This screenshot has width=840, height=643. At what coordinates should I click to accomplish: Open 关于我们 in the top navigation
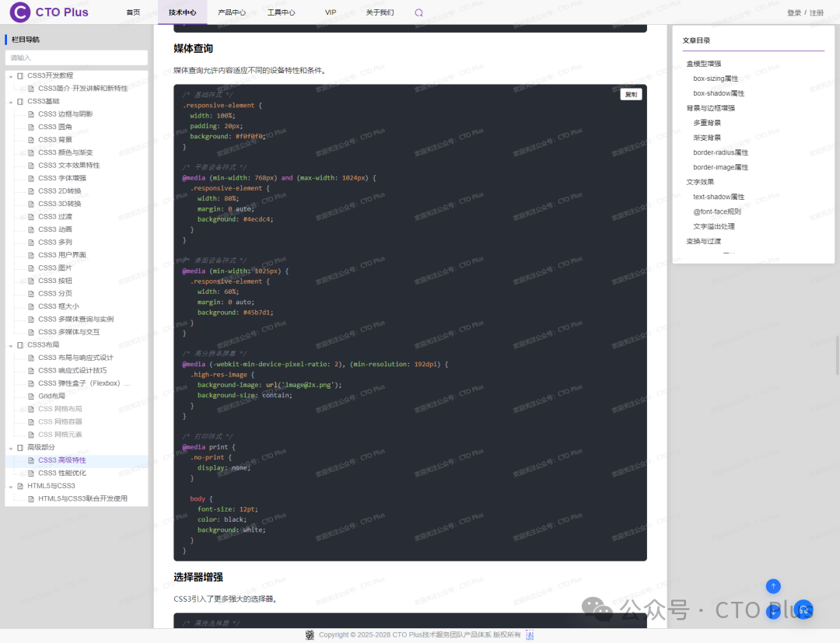(x=380, y=12)
